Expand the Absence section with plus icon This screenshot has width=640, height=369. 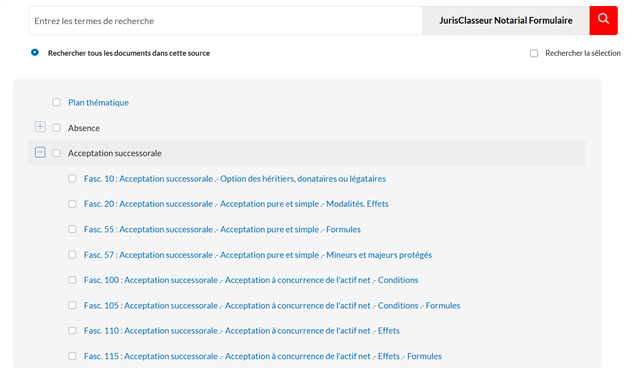(x=40, y=127)
